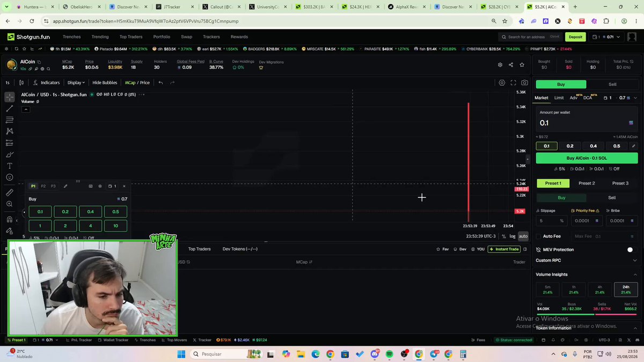Toggle the magnet snap mode
Viewport: 644px width, 362px height.
10,219
